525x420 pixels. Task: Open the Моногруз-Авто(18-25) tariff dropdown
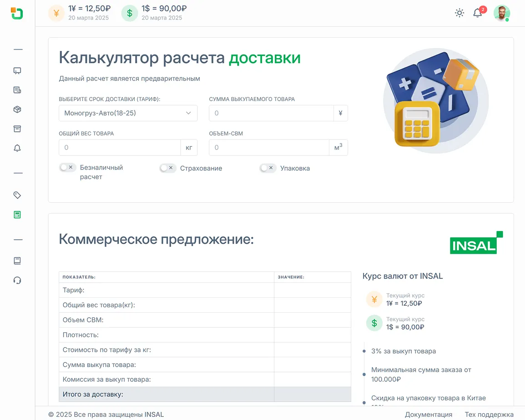(128, 113)
